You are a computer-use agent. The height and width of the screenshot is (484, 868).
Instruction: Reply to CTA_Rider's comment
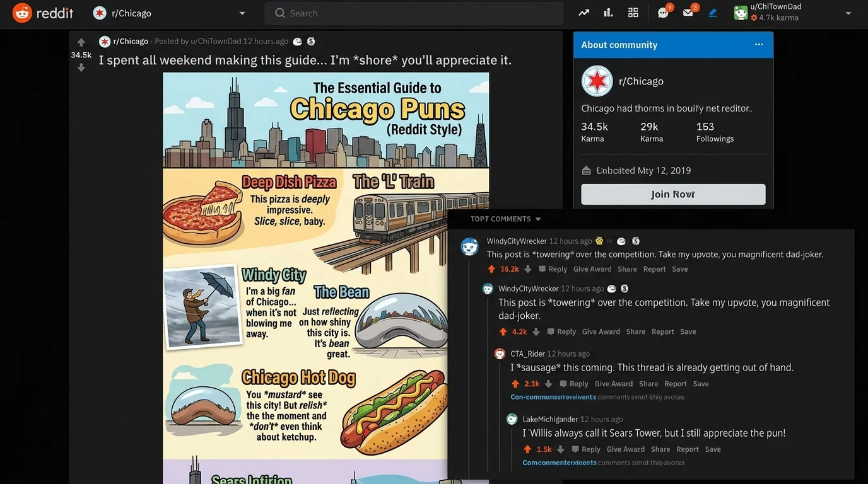[x=574, y=384]
